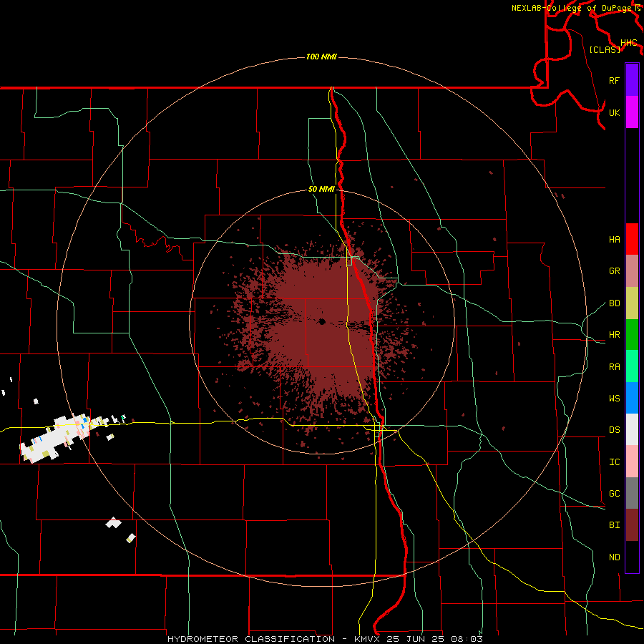The width and height of the screenshot is (644, 644).
Task: Click the RA legend label
Action: pyautogui.click(x=614, y=367)
